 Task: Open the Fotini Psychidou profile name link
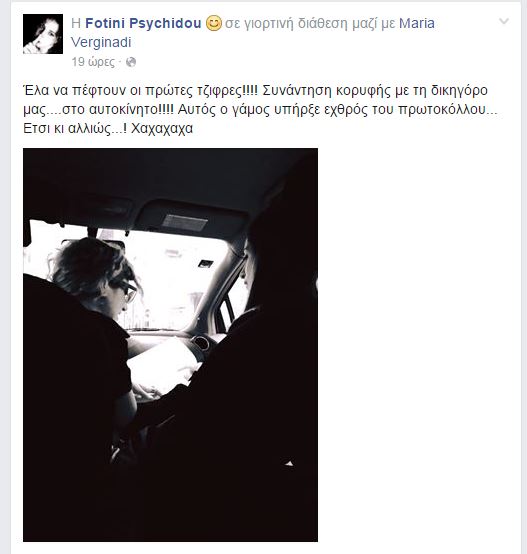(x=143, y=23)
